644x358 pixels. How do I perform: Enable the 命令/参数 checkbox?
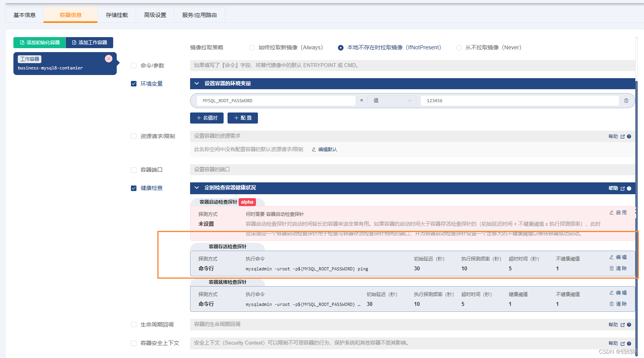(134, 66)
